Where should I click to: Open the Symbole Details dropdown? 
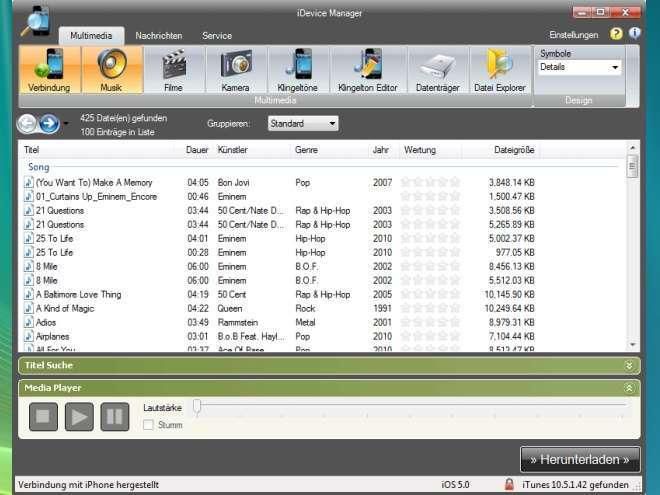[579, 67]
